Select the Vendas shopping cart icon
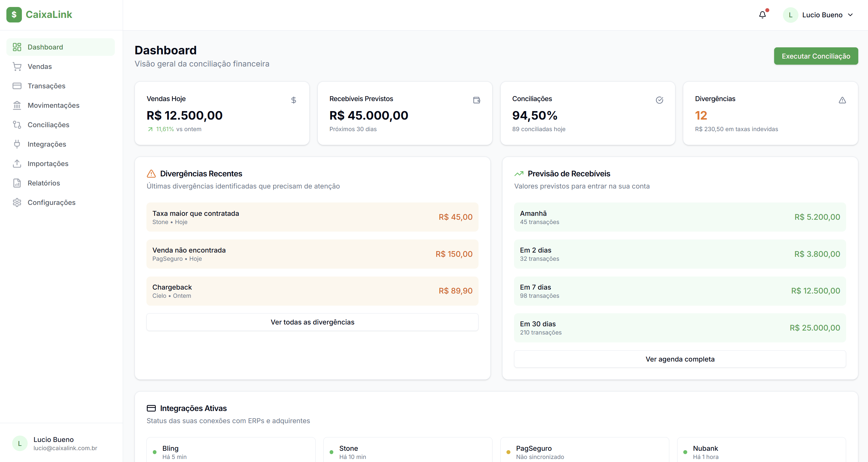This screenshot has width=868, height=462. (x=17, y=66)
